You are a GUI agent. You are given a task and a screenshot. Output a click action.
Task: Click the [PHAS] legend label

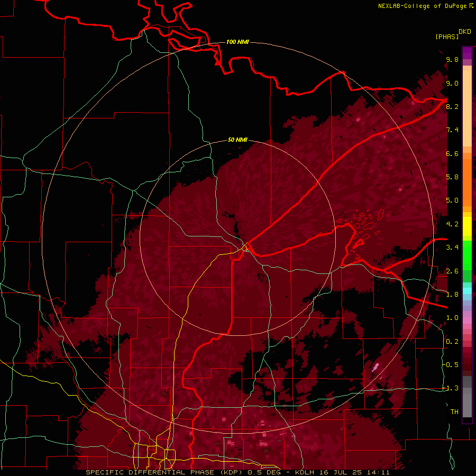(x=447, y=36)
